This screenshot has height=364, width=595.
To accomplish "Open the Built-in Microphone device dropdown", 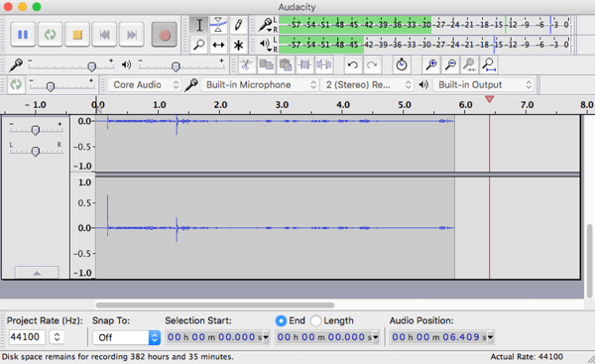I will click(x=259, y=84).
